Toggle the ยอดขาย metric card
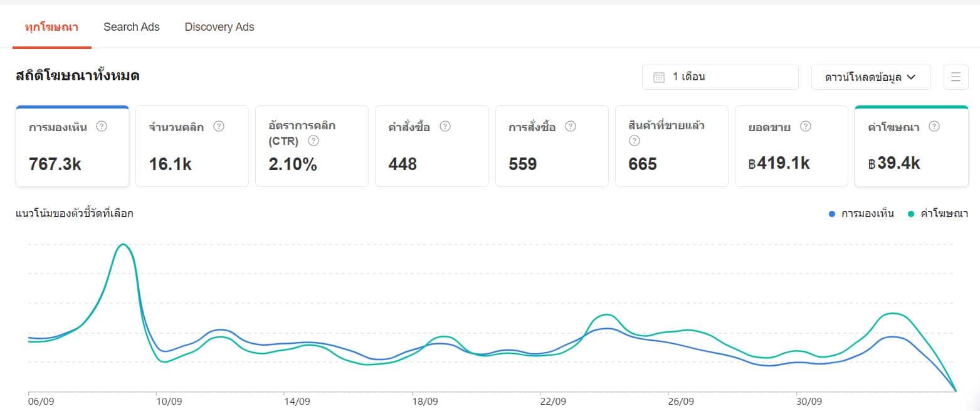The image size is (980, 411). tap(791, 147)
